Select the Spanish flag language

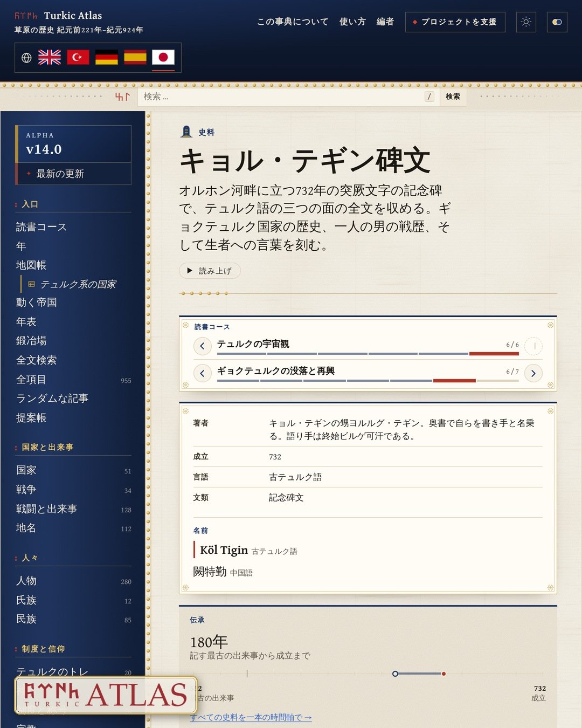click(135, 57)
